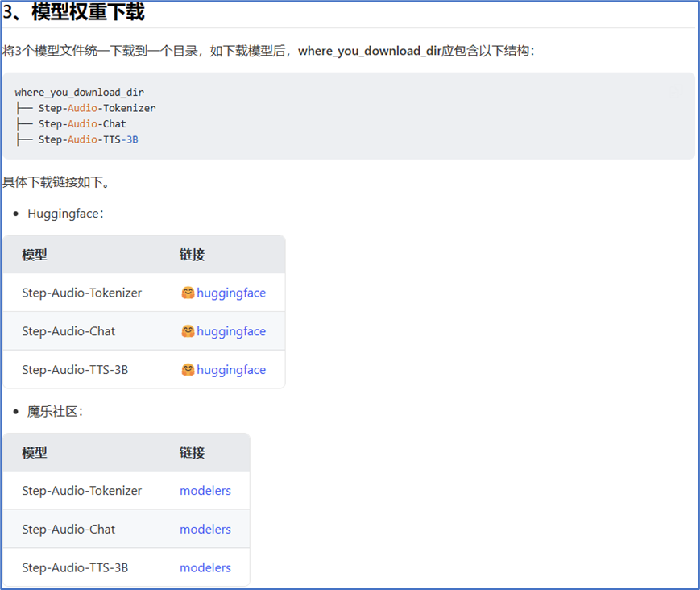Open the huggingface link for Step-Audio-Tokenizer
The width and height of the screenshot is (700, 590).
click(x=231, y=293)
